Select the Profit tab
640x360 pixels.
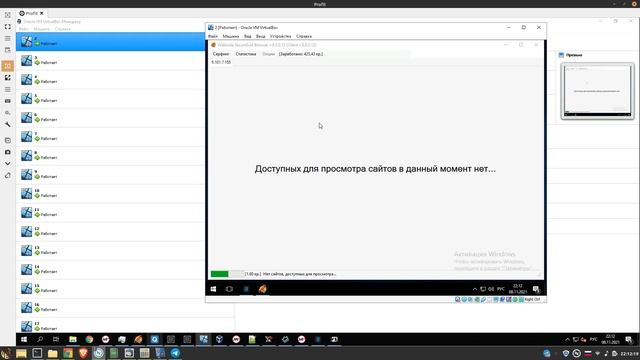[x=31, y=13]
